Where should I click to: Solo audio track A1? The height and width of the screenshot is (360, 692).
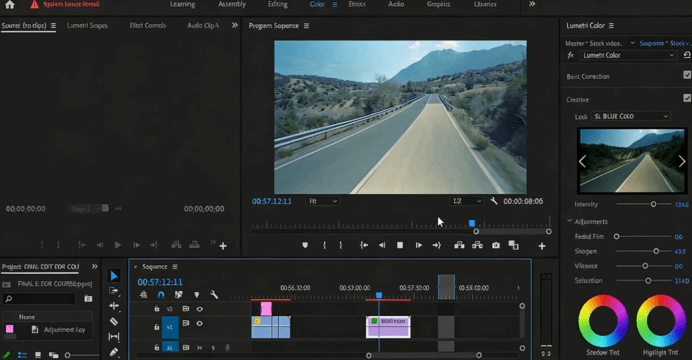coord(213,348)
